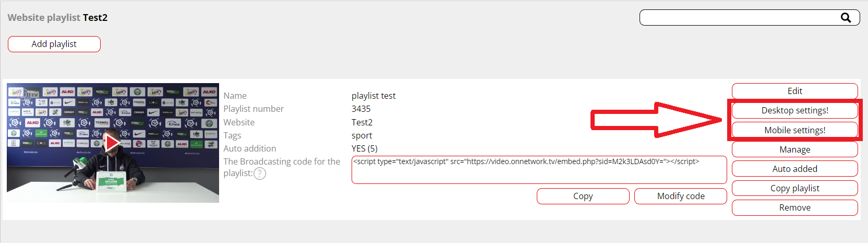Screen dimensions: 868x243
Task: Play the playlist video preview
Action: click(x=112, y=142)
